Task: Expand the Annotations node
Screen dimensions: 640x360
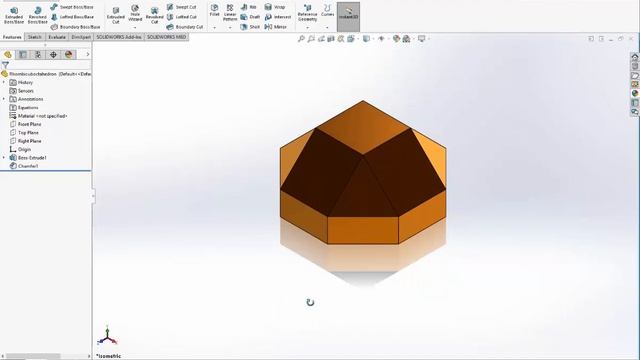Action: tap(4, 99)
